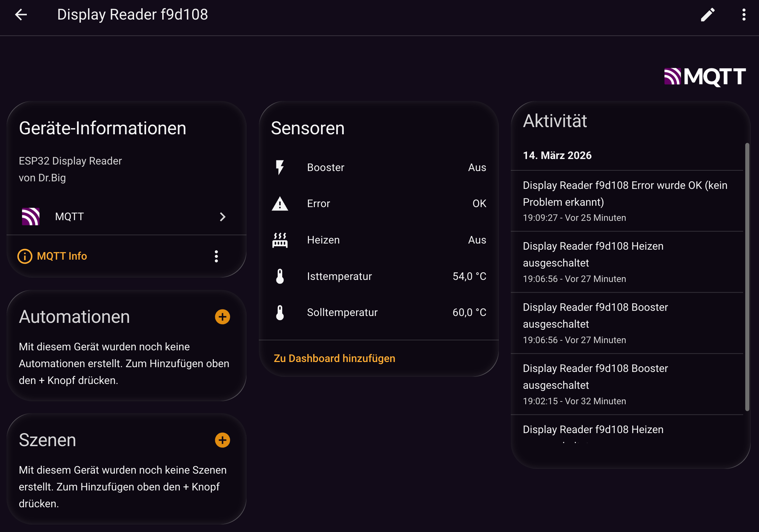
Task: Add a new automation with plus button
Action: tap(222, 317)
